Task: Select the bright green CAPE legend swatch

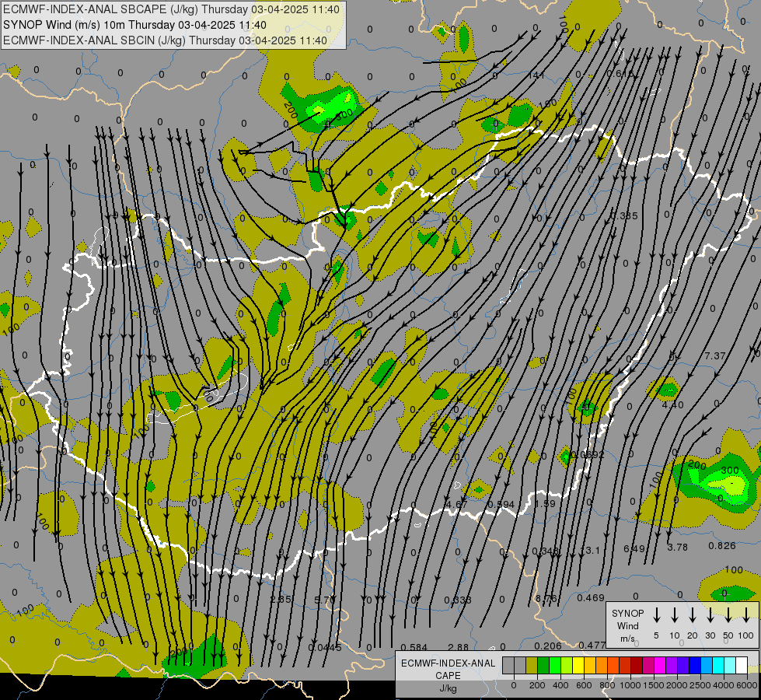Action: click(x=555, y=665)
